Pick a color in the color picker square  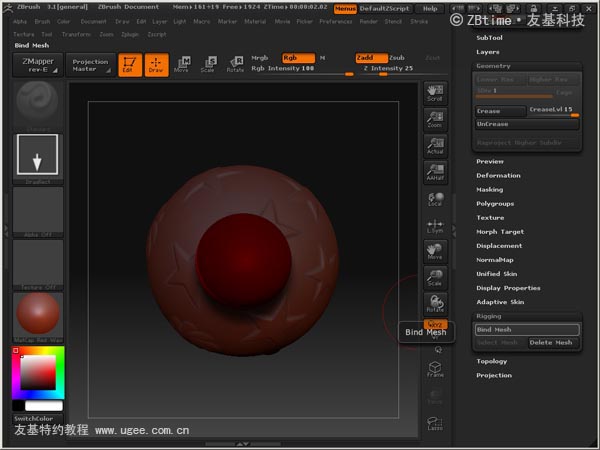[x=38, y=372]
